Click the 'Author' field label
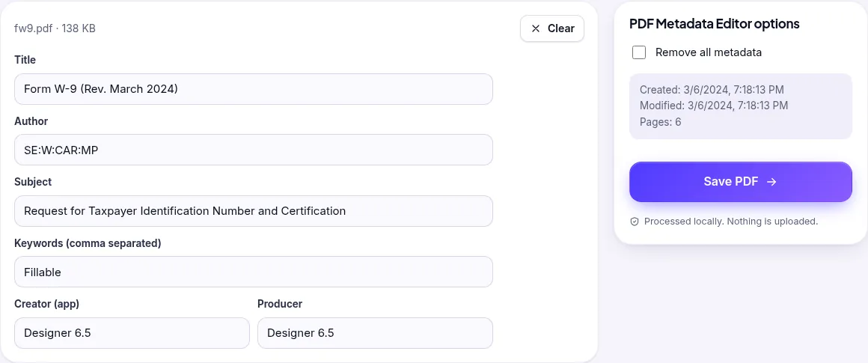Viewport: 868px width, 363px height. coord(31,121)
